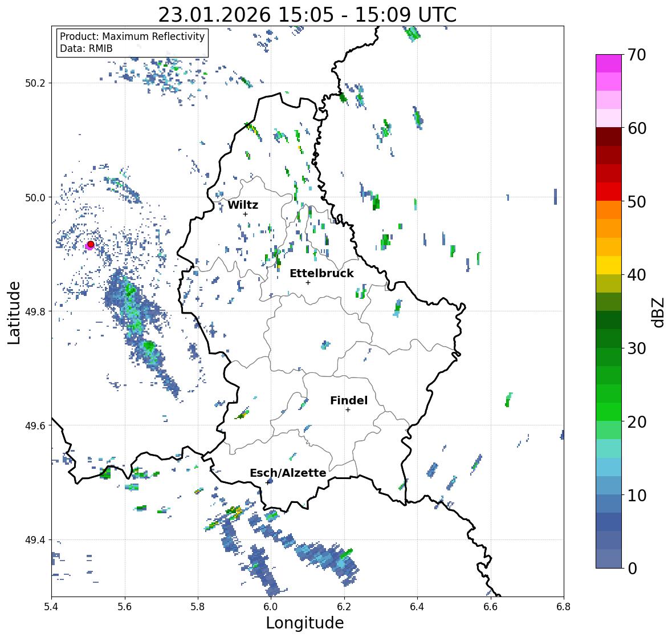Click the magenta 70 dBZ colorbar segment
The image size is (672, 637).
[609, 63]
